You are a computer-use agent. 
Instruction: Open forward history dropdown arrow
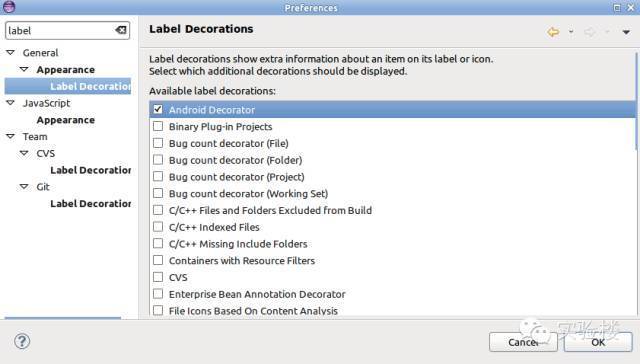pyautogui.click(x=607, y=32)
